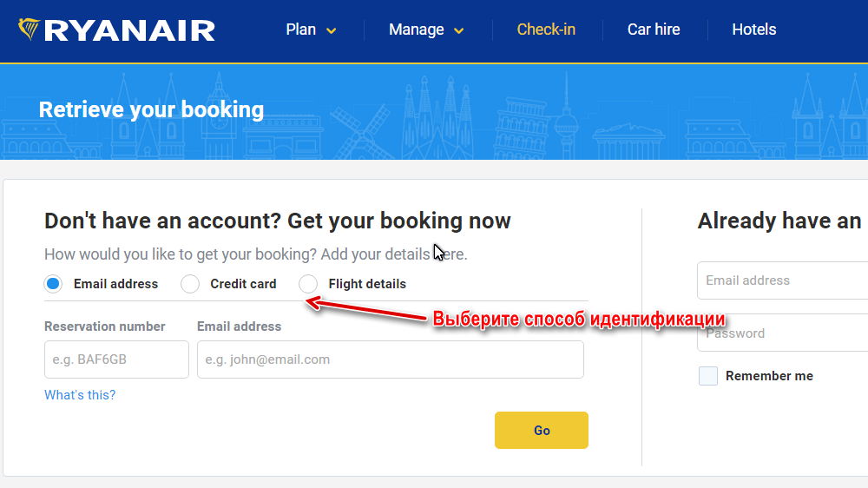This screenshot has width=868, height=488.
Task: Select the Email address radio option
Action: click(x=53, y=284)
